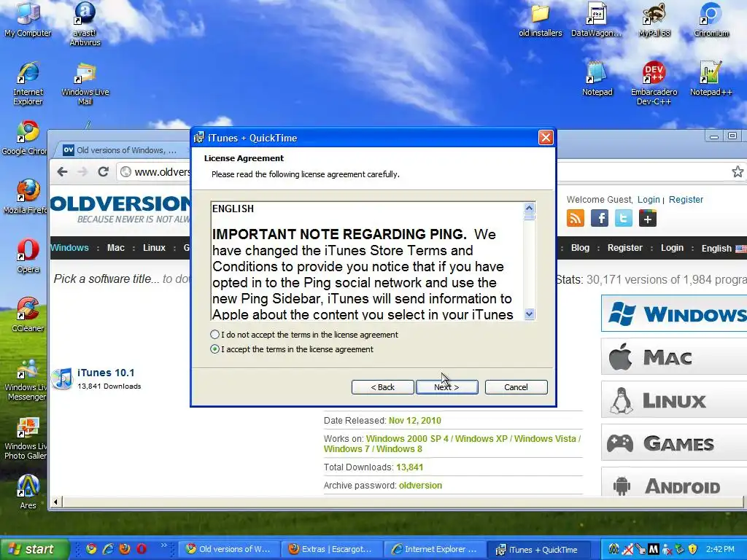
Task: Open Notepad++ desktop shortcut
Action: coord(711,79)
